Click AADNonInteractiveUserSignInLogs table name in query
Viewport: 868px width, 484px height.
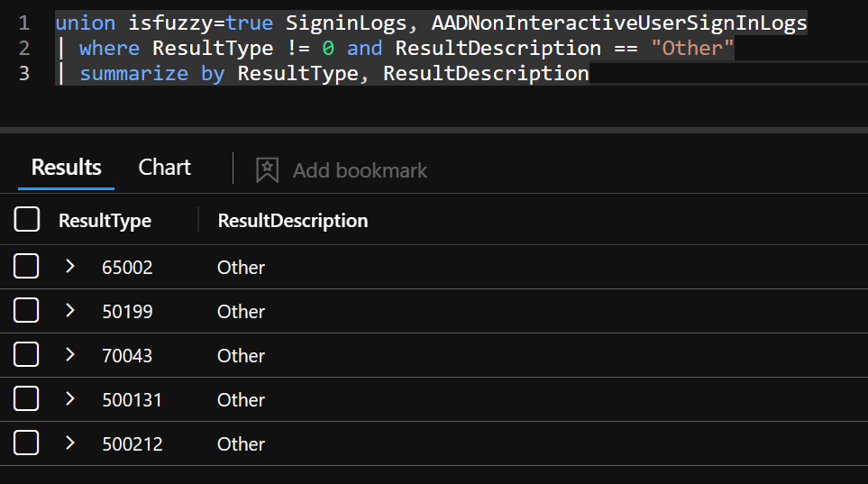619,23
